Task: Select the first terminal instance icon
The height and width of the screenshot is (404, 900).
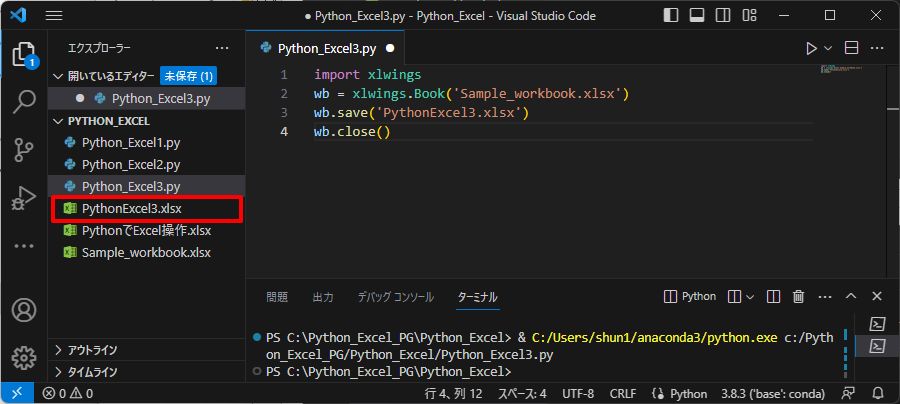Action: [x=877, y=324]
